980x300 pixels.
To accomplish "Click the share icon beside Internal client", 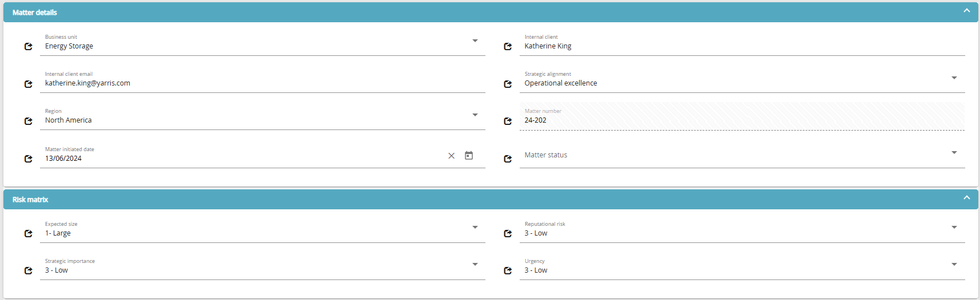I will (x=508, y=47).
